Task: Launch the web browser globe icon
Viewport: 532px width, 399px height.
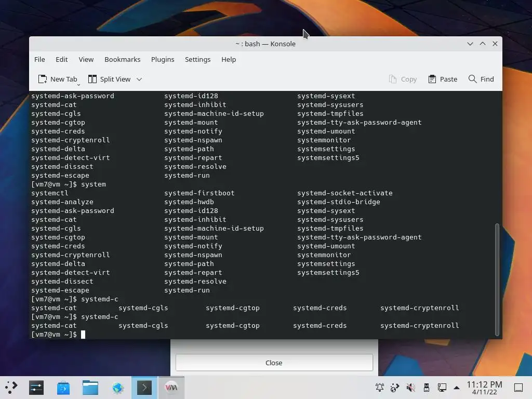Action: click(x=118, y=388)
